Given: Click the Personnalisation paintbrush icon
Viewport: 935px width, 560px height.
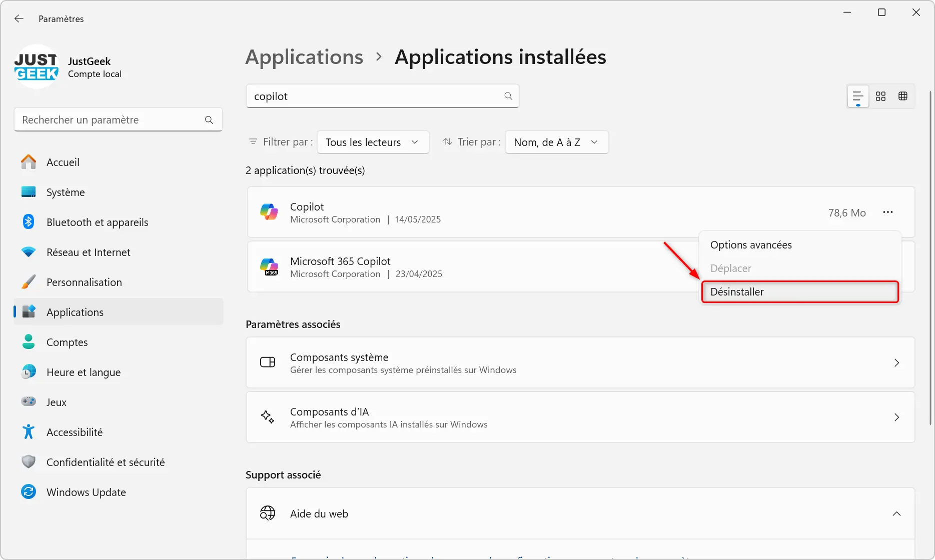Looking at the screenshot, I should tap(29, 282).
